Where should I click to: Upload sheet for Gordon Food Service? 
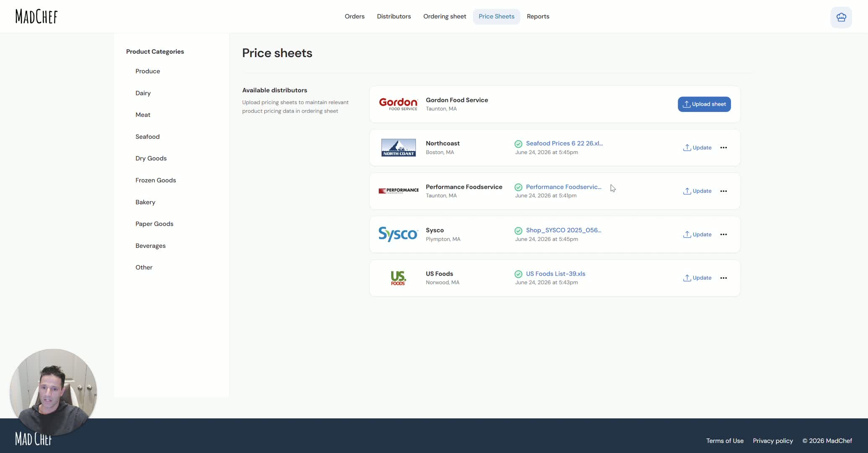pyautogui.click(x=704, y=104)
